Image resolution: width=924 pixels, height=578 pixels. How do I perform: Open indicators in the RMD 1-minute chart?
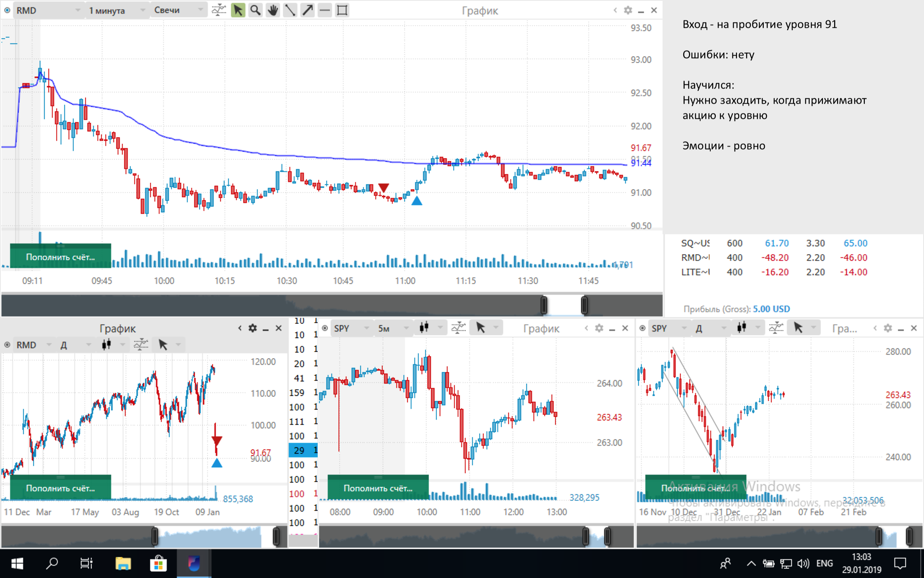click(219, 10)
